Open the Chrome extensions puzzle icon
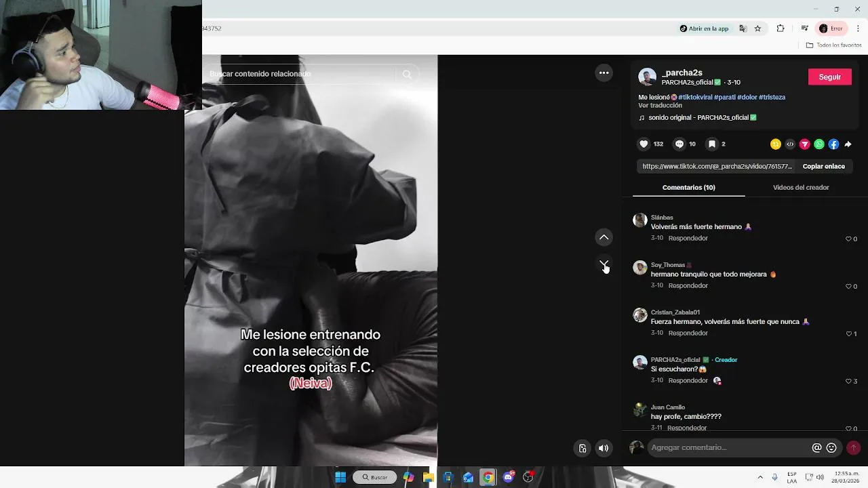868x488 pixels. coord(781,28)
